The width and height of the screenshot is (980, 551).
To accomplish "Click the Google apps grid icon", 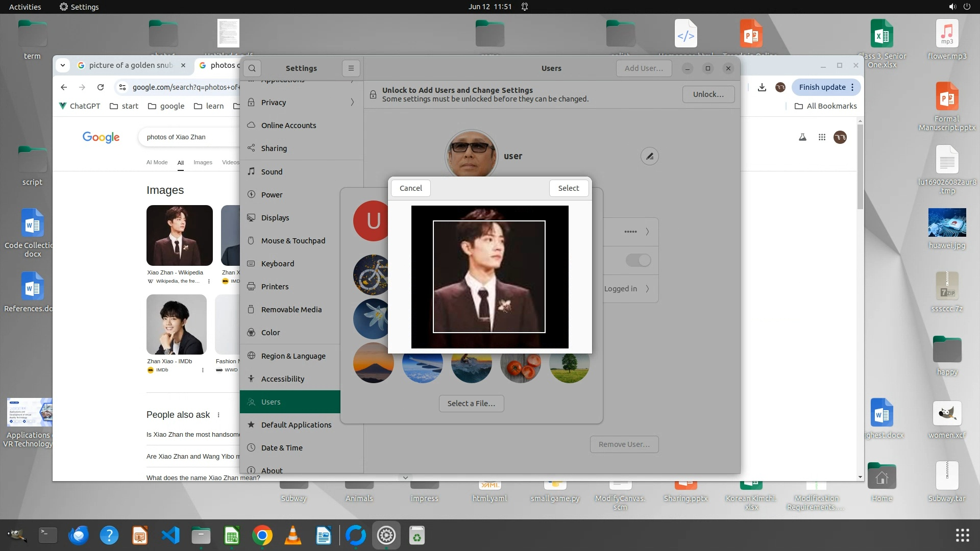I will coord(822,137).
